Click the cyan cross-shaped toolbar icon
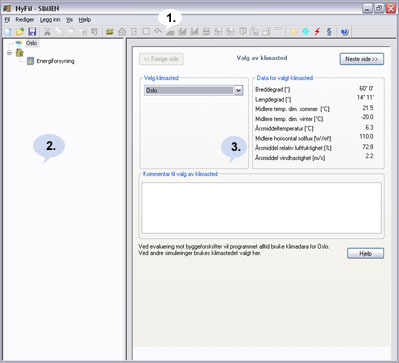 pyautogui.click(x=305, y=32)
